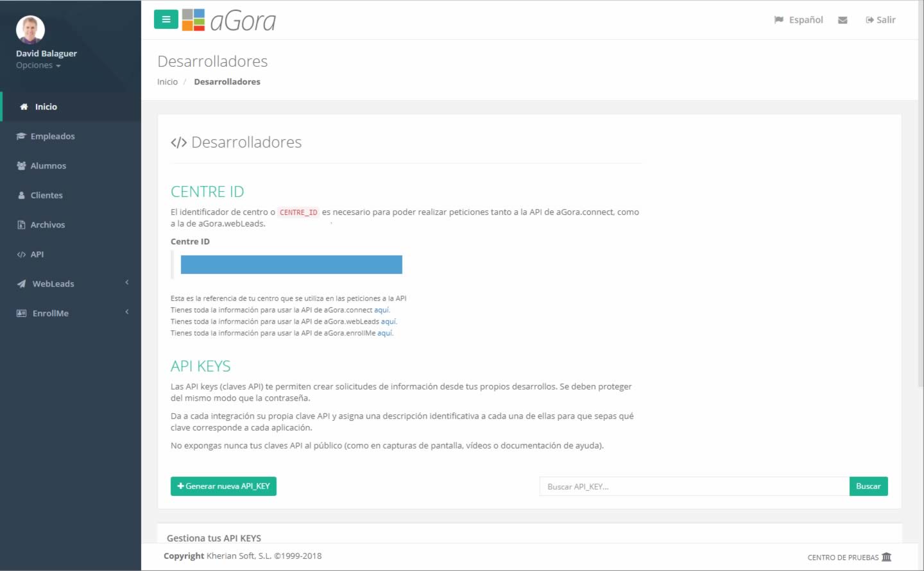Click the Desarrolladores page title at top
The width and height of the screenshot is (924, 571).
point(212,62)
